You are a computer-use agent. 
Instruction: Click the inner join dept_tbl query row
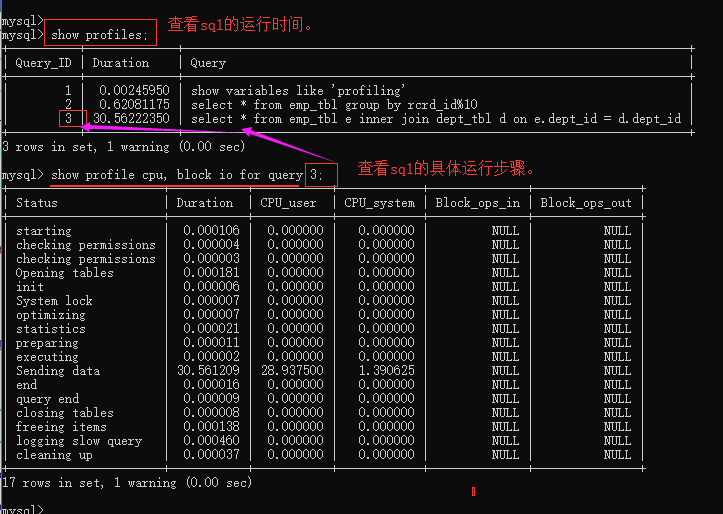click(436, 119)
